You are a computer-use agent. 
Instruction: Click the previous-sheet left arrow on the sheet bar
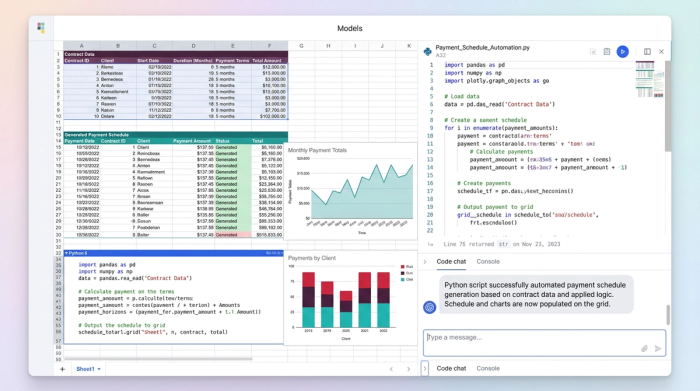[392, 369]
